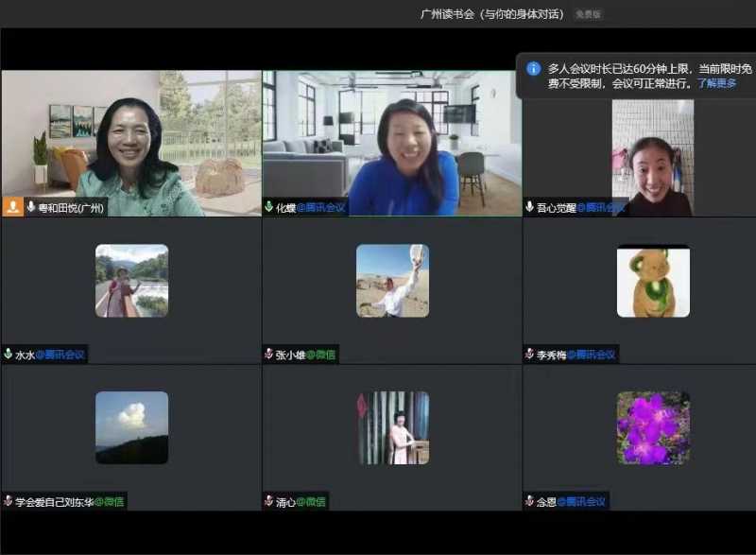
Task: Click the microphone icon beside 水水
Action: tap(9, 355)
